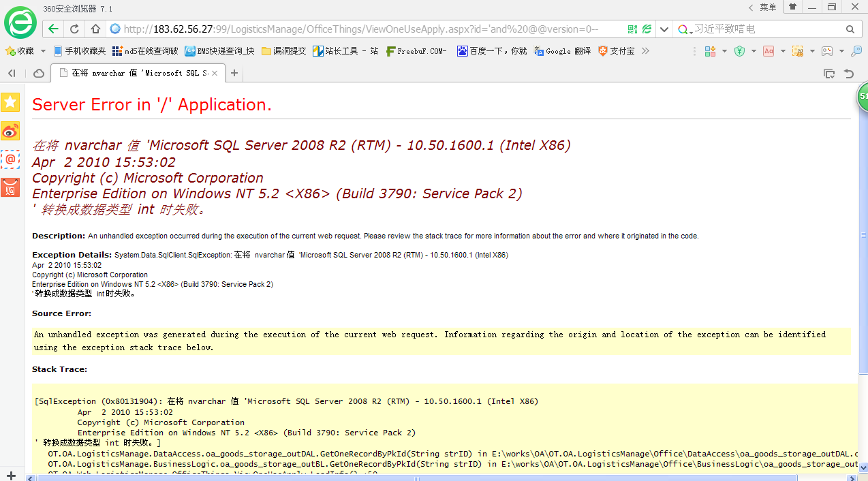Go back with the green arrow button

(x=53, y=29)
